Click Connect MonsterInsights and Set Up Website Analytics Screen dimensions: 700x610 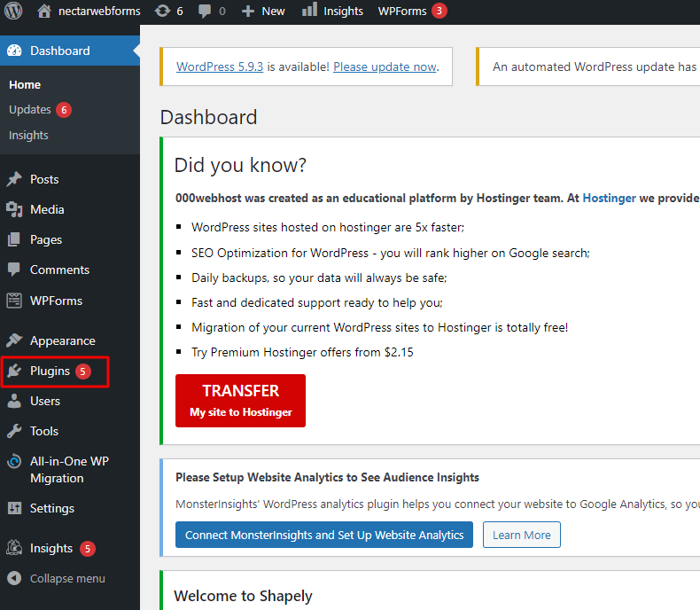324,535
